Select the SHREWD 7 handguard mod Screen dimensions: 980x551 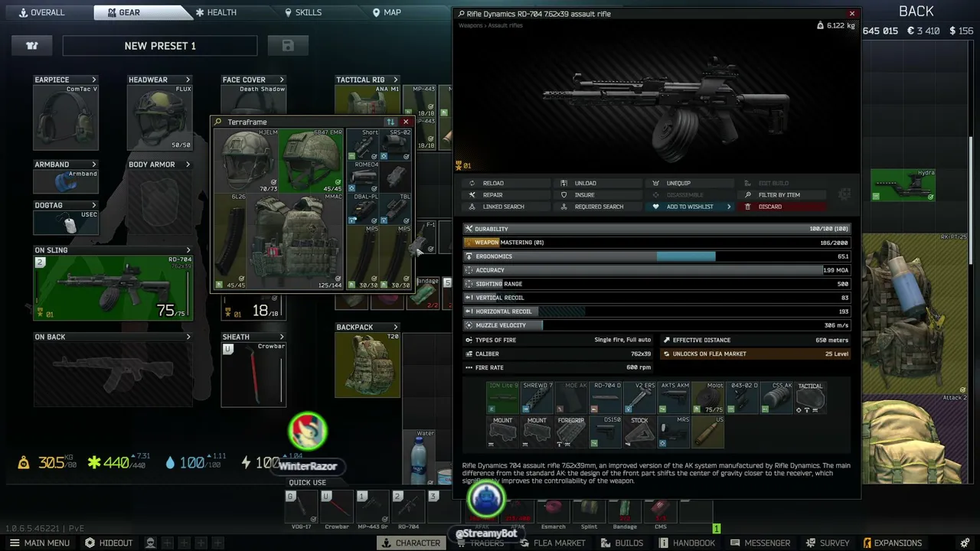537,397
